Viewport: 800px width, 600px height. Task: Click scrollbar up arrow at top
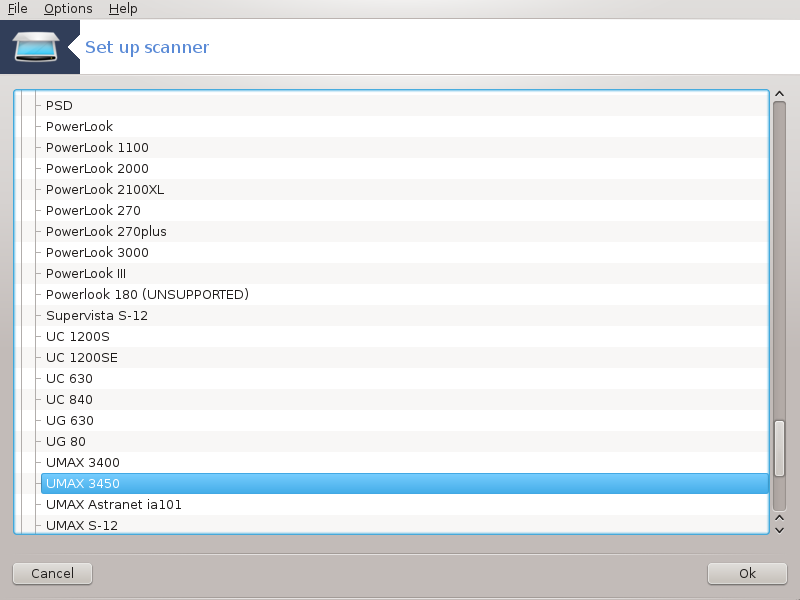pyautogui.click(x=779, y=94)
